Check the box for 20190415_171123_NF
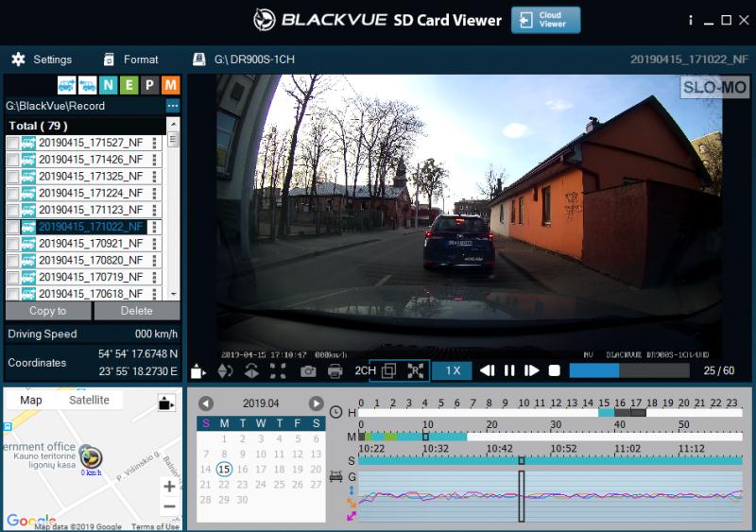 click(x=13, y=211)
